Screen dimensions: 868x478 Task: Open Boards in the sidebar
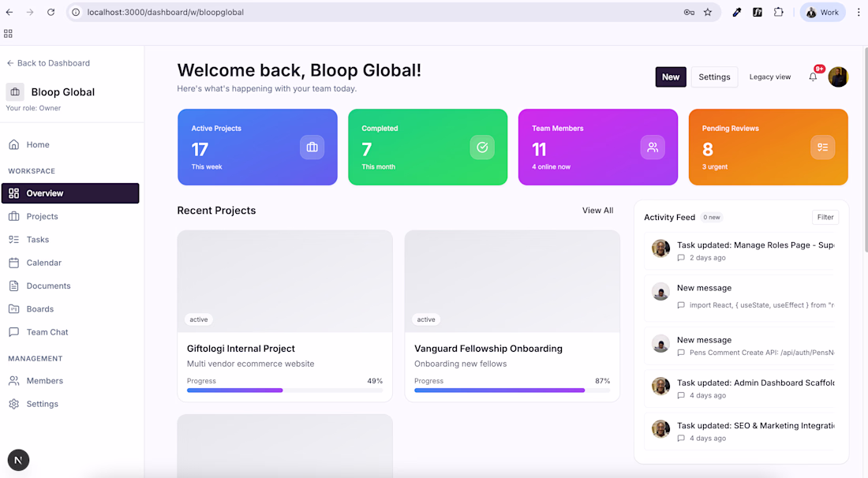tap(70, 309)
